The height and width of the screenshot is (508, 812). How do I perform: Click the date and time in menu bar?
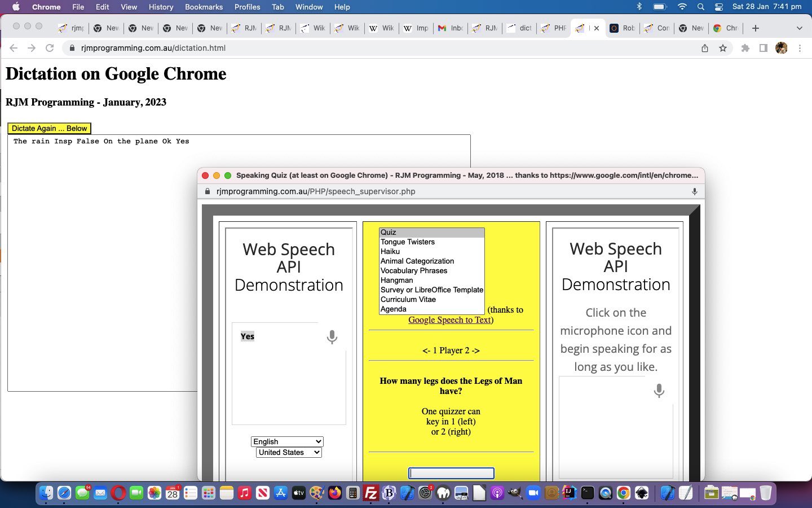point(766,7)
